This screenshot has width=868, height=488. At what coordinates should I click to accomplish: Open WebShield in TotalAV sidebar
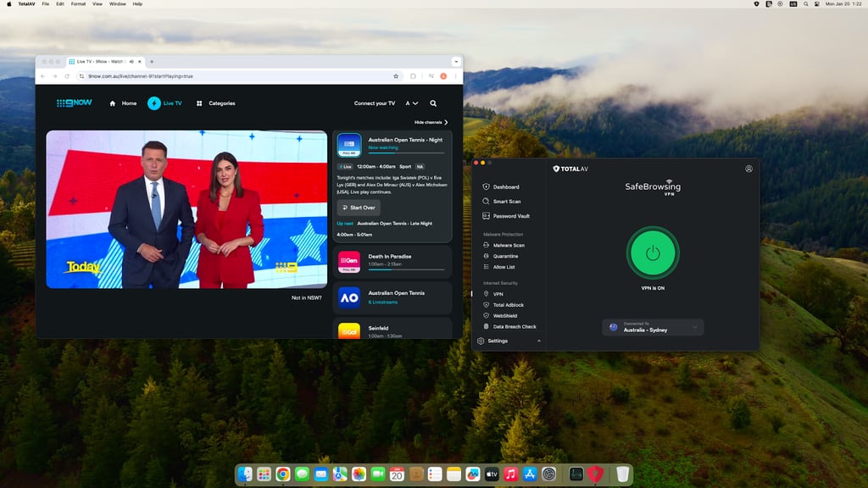[x=500, y=315]
